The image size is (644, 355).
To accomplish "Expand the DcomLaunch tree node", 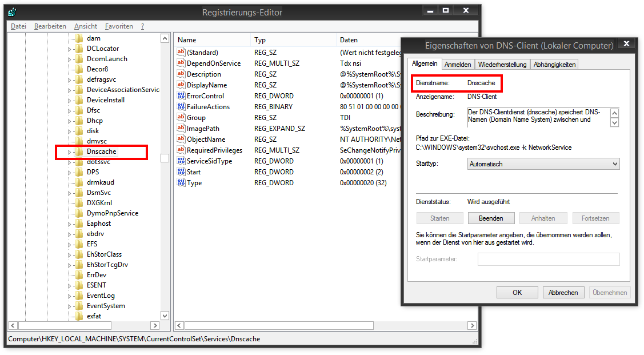I will (70, 59).
